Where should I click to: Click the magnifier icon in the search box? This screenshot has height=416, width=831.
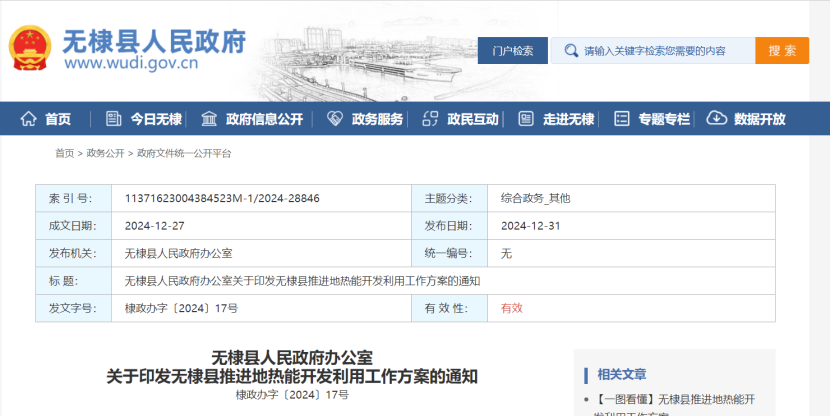coord(570,51)
